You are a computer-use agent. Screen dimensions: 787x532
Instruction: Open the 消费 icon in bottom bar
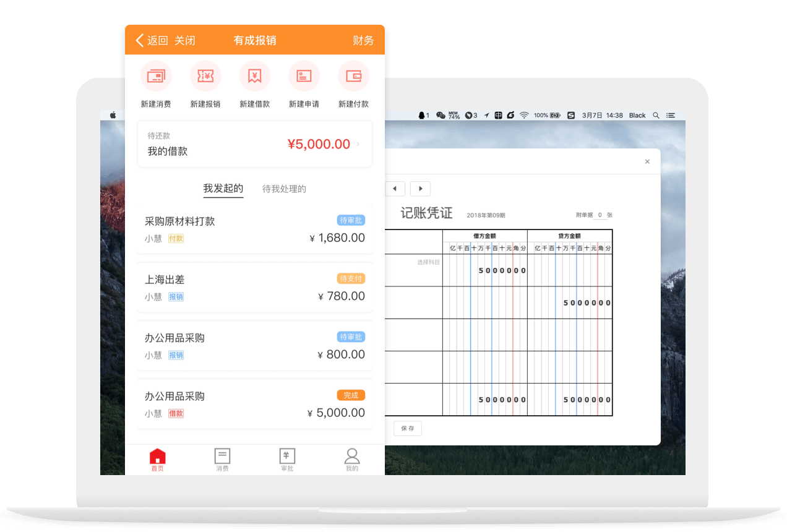(x=222, y=457)
